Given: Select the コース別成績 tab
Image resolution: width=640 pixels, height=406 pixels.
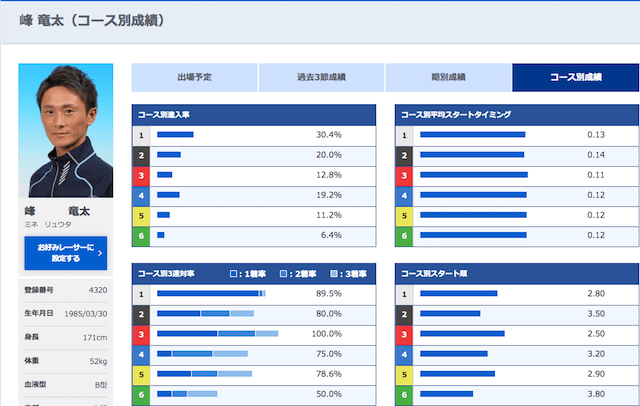Looking at the screenshot, I should point(576,77).
